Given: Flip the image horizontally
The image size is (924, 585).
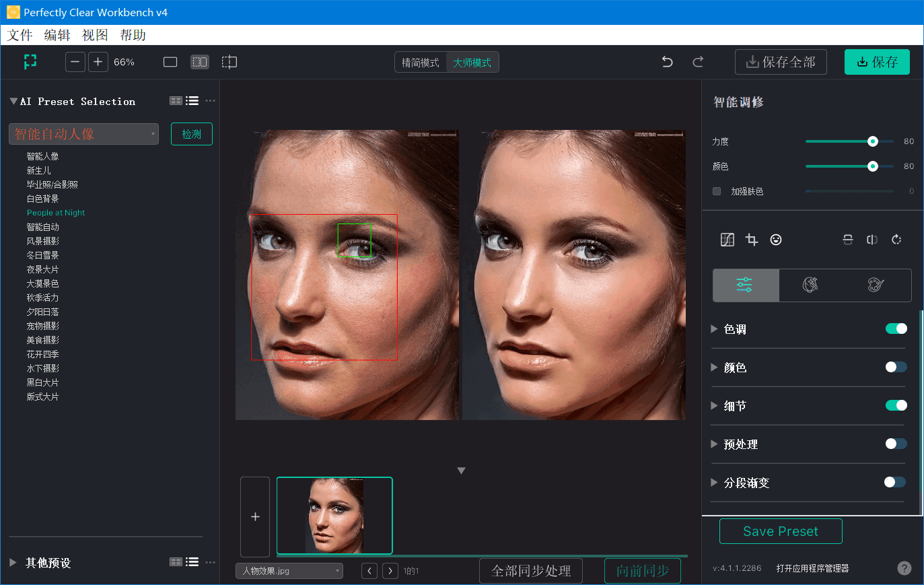Looking at the screenshot, I should point(872,239).
